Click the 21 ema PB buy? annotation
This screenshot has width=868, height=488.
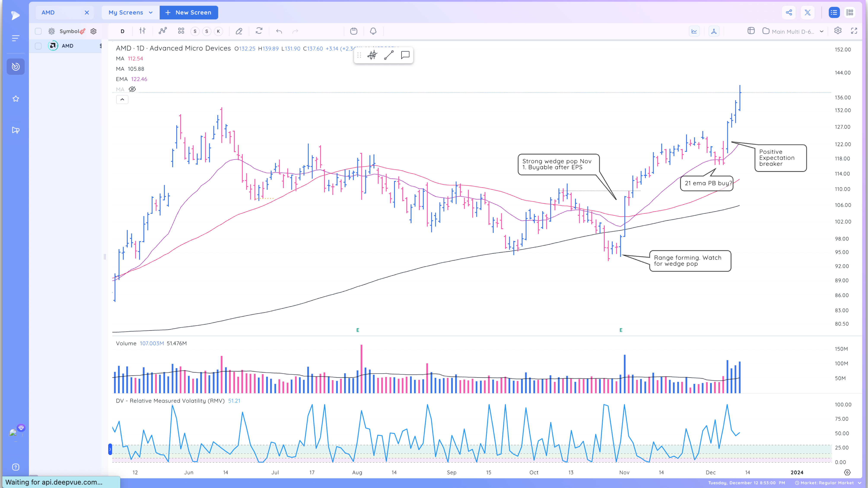(x=707, y=183)
